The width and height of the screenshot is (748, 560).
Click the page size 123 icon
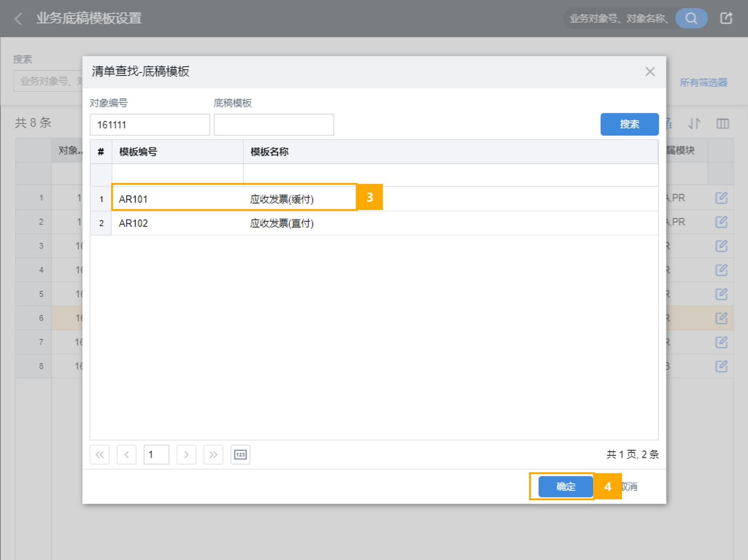click(x=240, y=455)
